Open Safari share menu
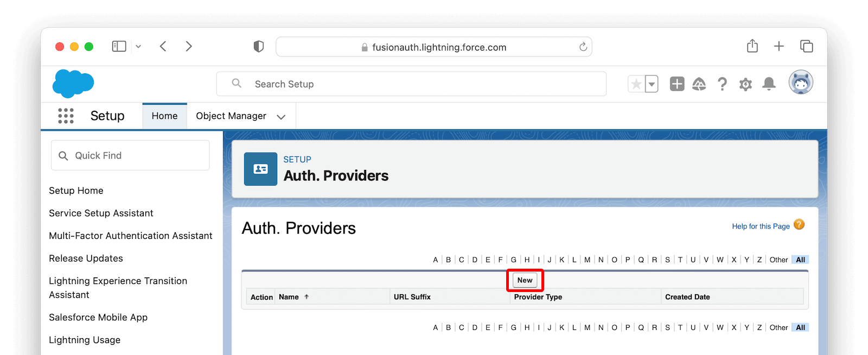 click(x=752, y=46)
